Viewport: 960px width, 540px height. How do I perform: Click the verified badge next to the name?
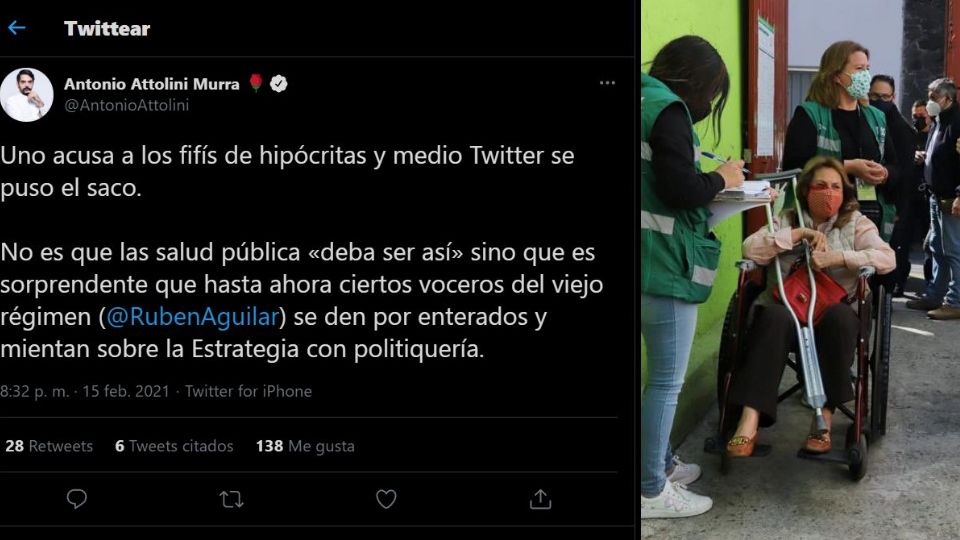(x=279, y=83)
